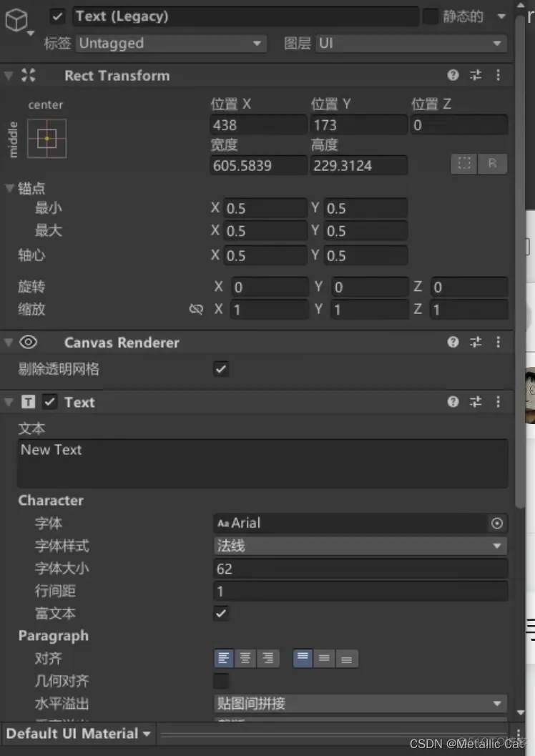This screenshot has width=535, height=756.
Task: Open the 水平溢出 horizontal overflow dropdown
Action: pyautogui.click(x=360, y=704)
